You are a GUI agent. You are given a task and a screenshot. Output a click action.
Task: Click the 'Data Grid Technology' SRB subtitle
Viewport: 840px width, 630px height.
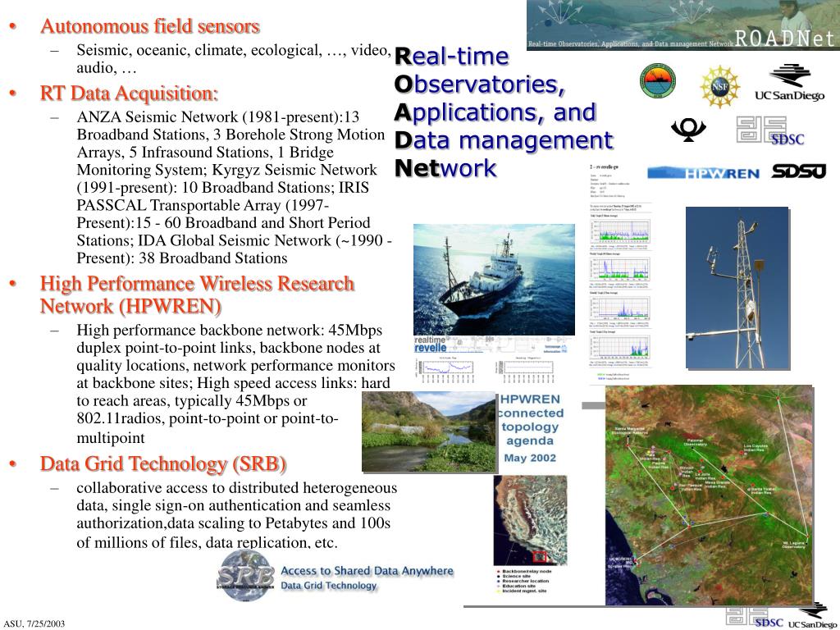click(329, 586)
